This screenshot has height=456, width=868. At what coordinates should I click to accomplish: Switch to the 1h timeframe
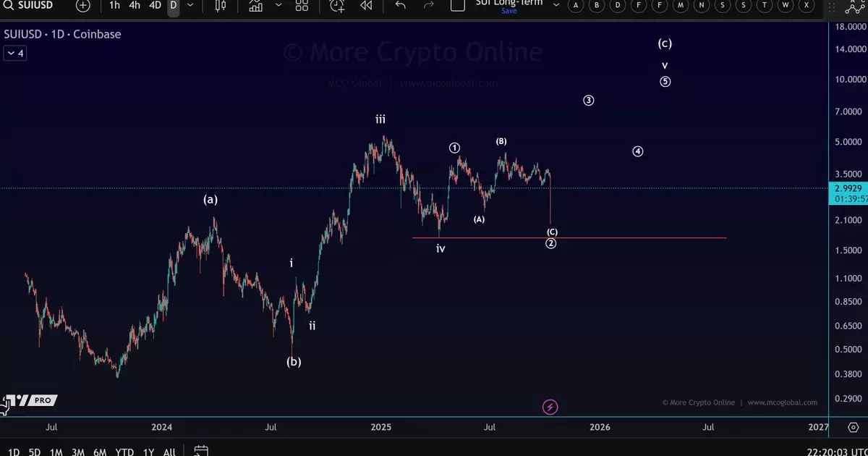(x=114, y=5)
